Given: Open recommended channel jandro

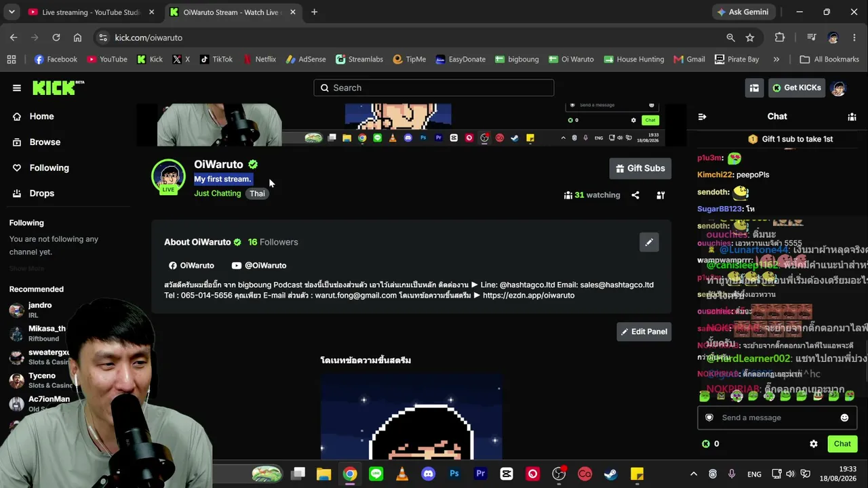Looking at the screenshot, I should point(40,310).
